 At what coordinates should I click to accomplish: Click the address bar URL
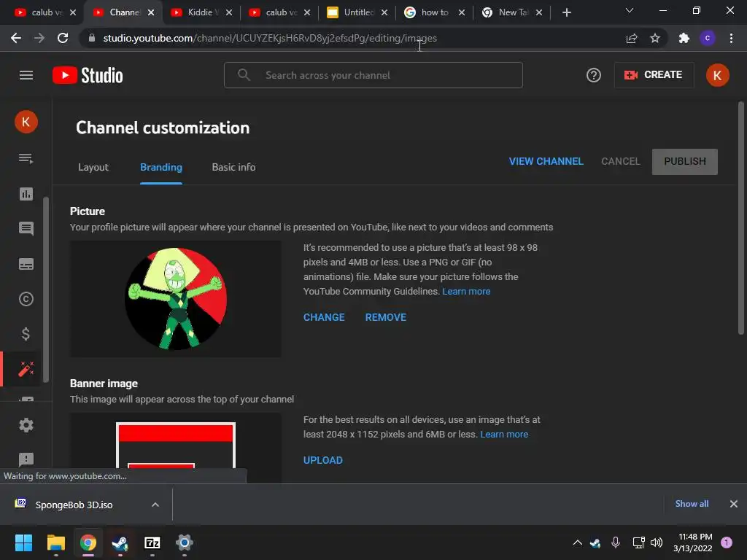(x=270, y=38)
